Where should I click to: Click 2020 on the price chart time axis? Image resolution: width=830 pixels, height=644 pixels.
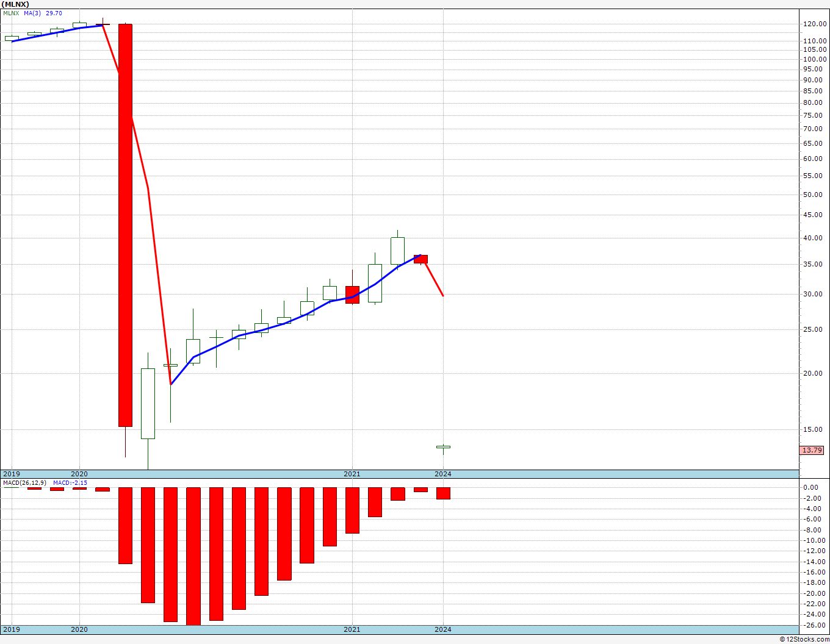(x=79, y=474)
